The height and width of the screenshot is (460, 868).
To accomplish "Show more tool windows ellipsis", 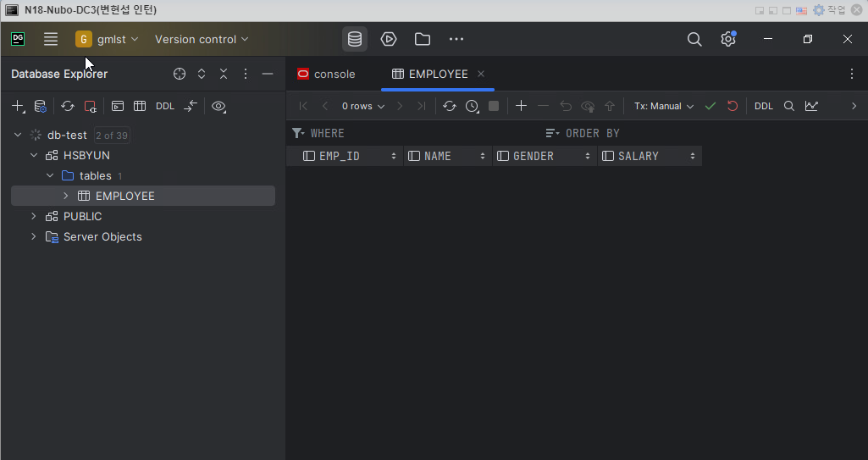I will [x=456, y=39].
